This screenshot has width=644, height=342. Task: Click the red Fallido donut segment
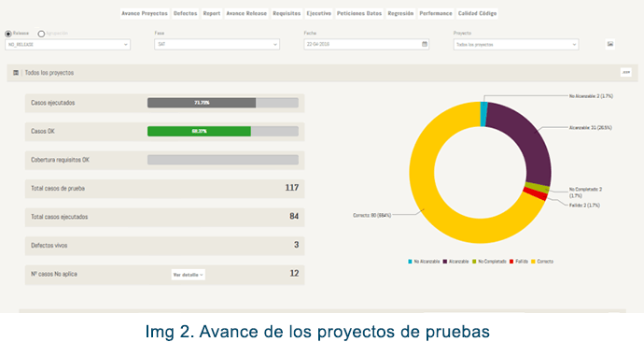tap(535, 195)
